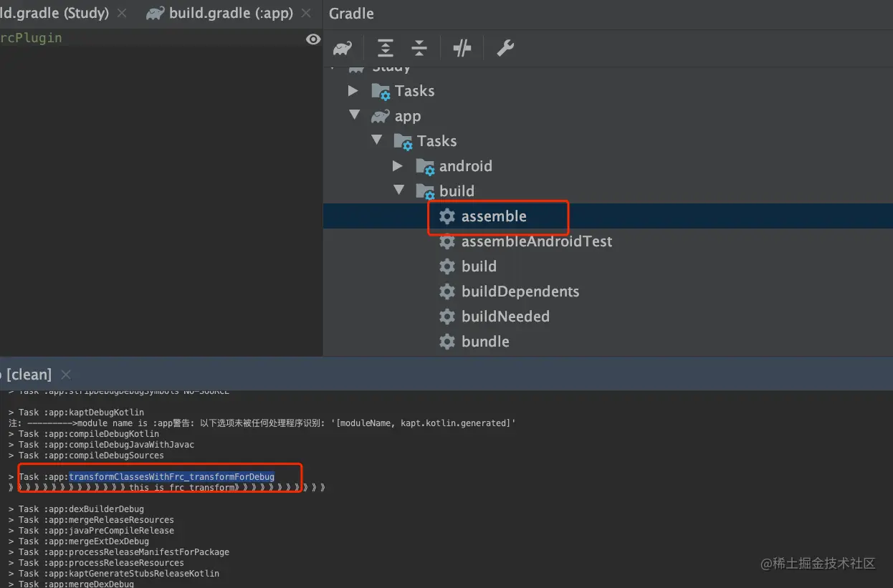Select the app module elephant icon

(x=380, y=116)
